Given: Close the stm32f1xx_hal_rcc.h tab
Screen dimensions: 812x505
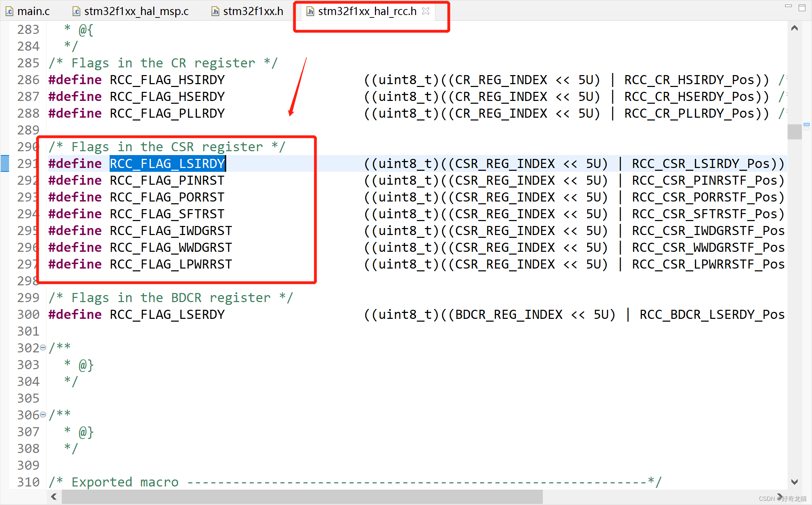Looking at the screenshot, I should [426, 11].
